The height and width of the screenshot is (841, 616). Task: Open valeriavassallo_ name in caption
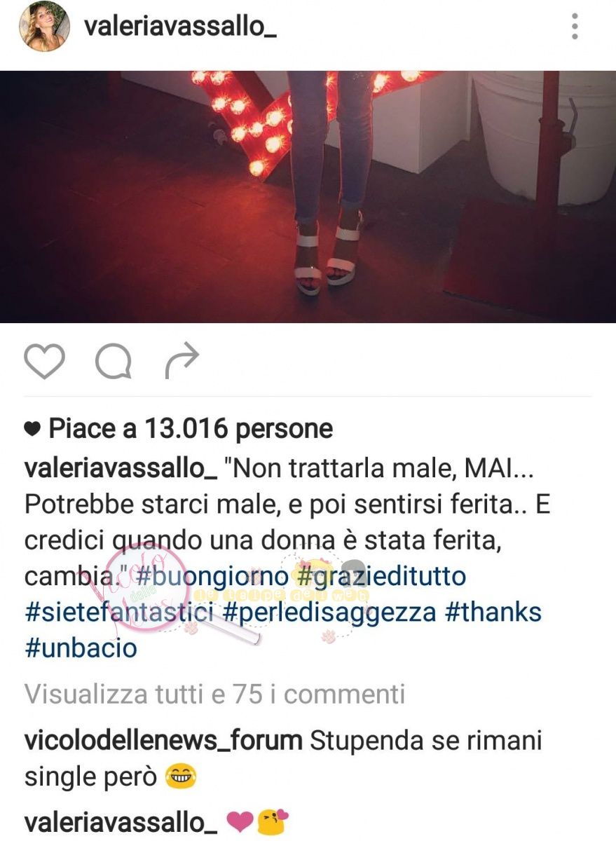point(121,469)
